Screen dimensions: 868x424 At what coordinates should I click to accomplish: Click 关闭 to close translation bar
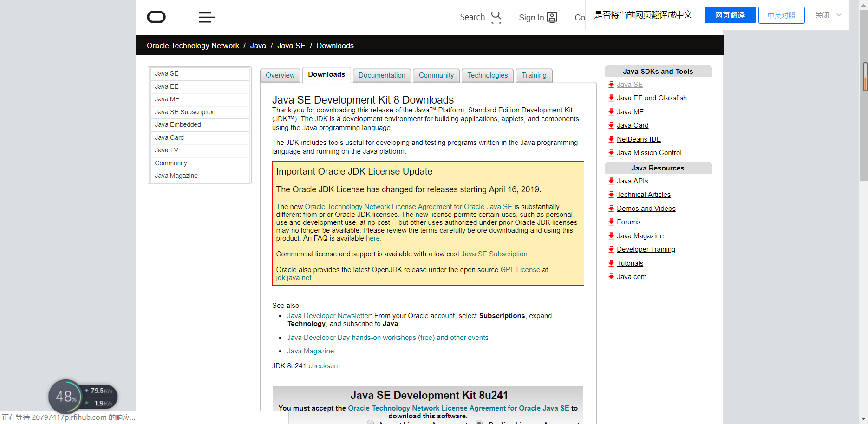click(822, 15)
